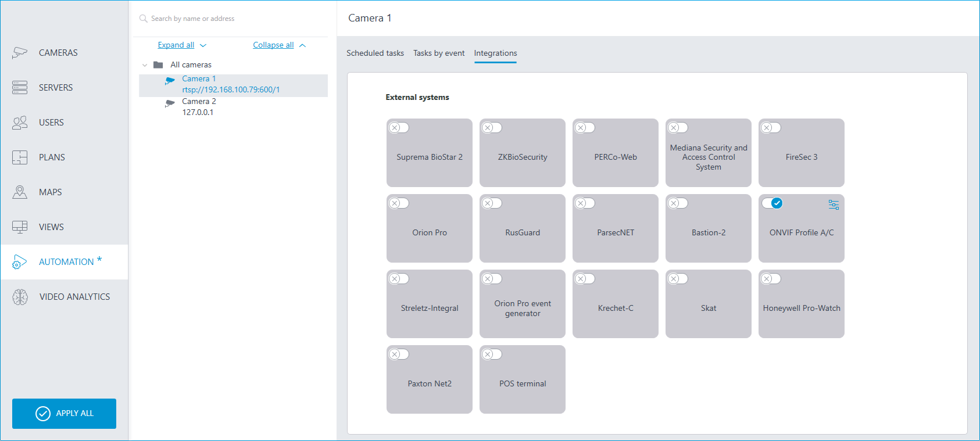Click the search magnifier icon
980x441 pixels.
[x=144, y=19]
